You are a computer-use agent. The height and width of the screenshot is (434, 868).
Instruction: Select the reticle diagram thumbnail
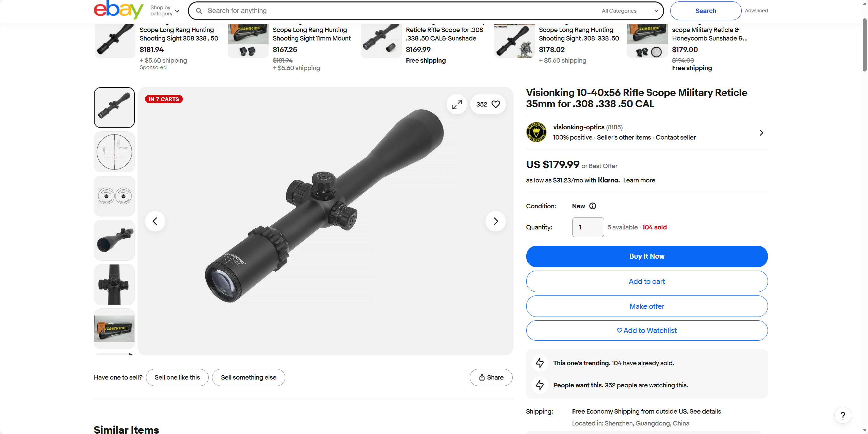point(114,152)
